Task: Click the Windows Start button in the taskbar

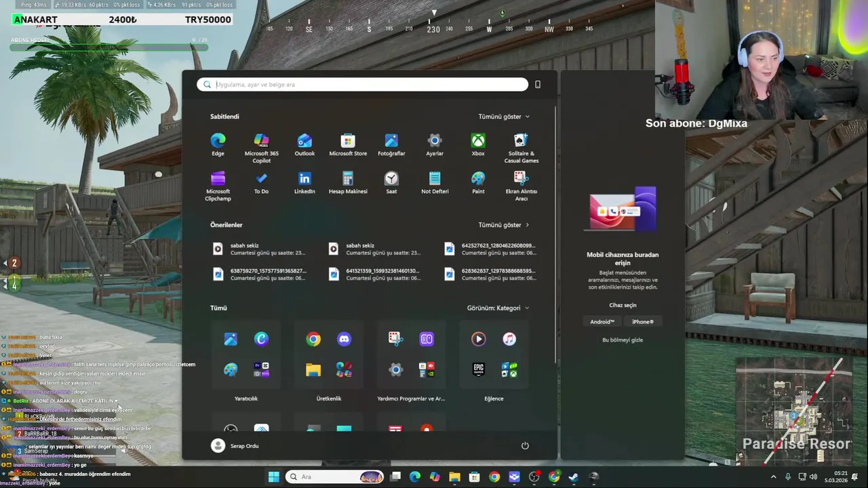Action: pyautogui.click(x=273, y=476)
